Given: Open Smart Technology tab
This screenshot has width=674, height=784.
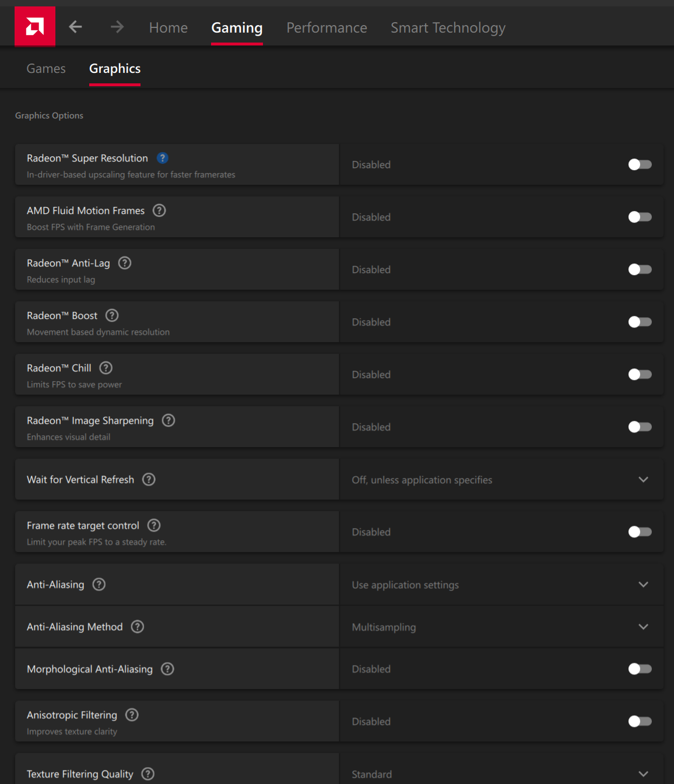Looking at the screenshot, I should tap(448, 27).
